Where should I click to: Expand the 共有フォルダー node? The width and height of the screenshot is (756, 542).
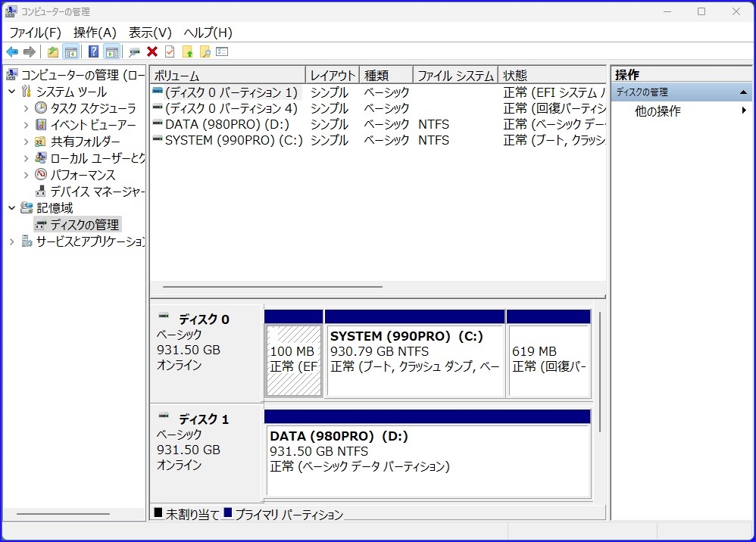tap(26, 142)
